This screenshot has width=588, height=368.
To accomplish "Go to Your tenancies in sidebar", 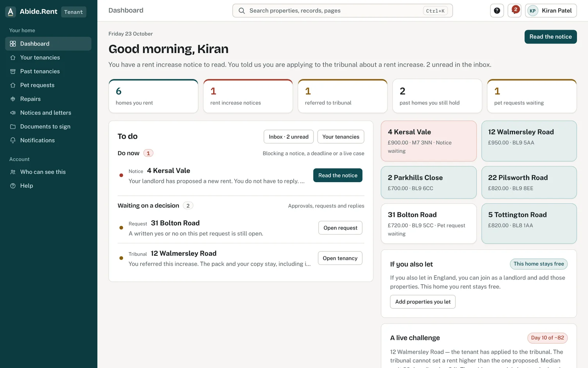I will [x=48, y=57].
